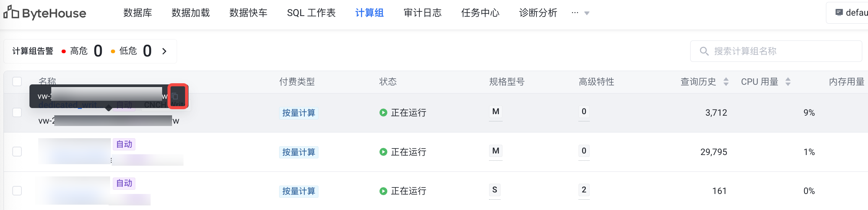The height and width of the screenshot is (210, 868).
Task: Open the ellipsis overflow in top navigation
Action: click(575, 13)
